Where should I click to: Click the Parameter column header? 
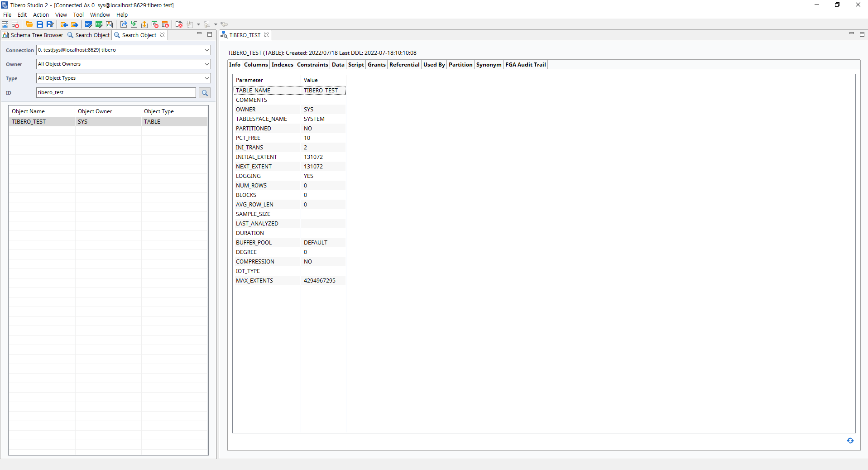click(x=267, y=80)
